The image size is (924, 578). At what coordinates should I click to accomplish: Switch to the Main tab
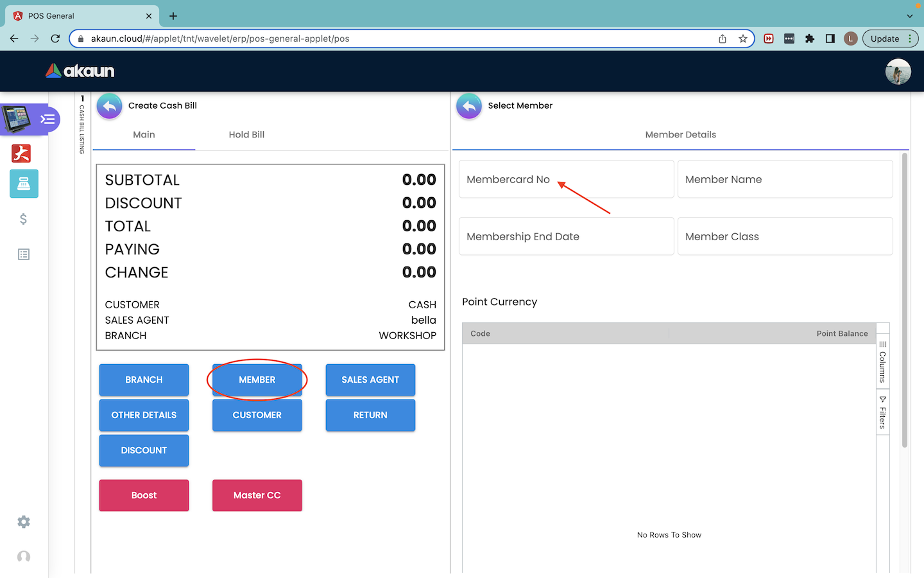coord(144,135)
